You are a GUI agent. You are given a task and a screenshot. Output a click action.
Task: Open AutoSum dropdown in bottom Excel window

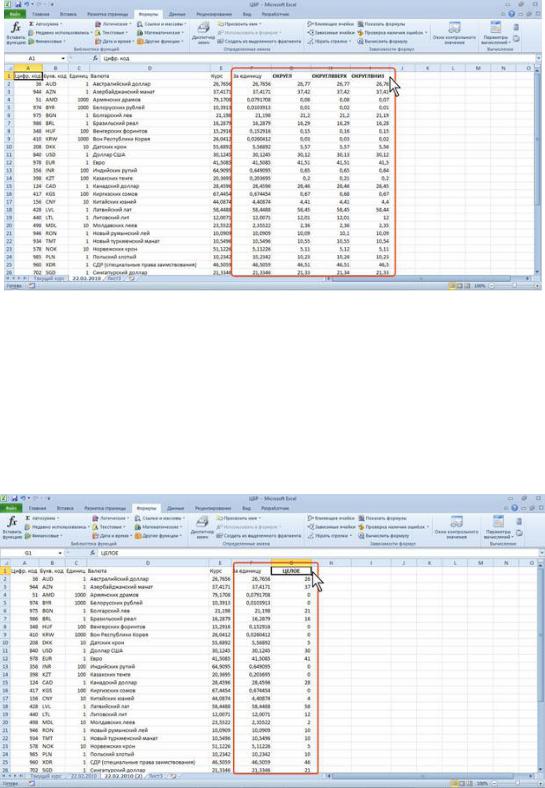[x=41, y=518]
